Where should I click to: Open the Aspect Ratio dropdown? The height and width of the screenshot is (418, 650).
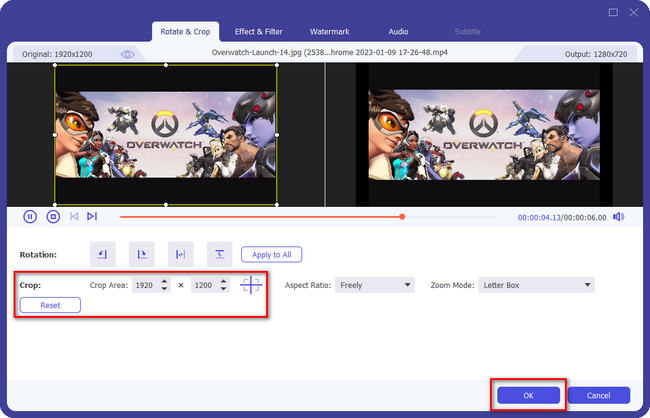coord(375,285)
